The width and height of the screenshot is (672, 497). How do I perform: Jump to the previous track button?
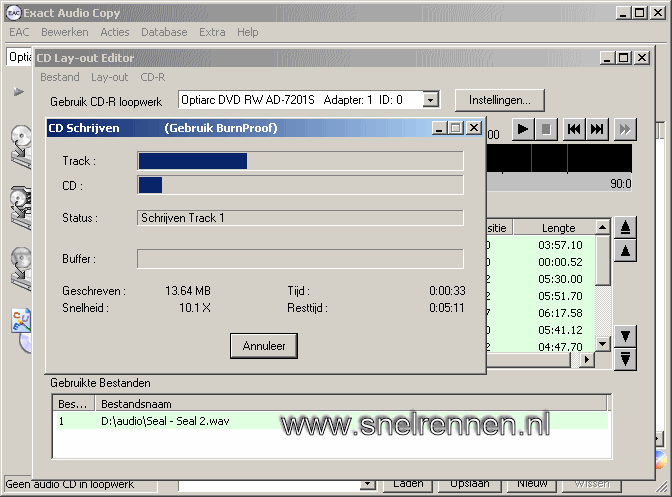pyautogui.click(x=574, y=129)
